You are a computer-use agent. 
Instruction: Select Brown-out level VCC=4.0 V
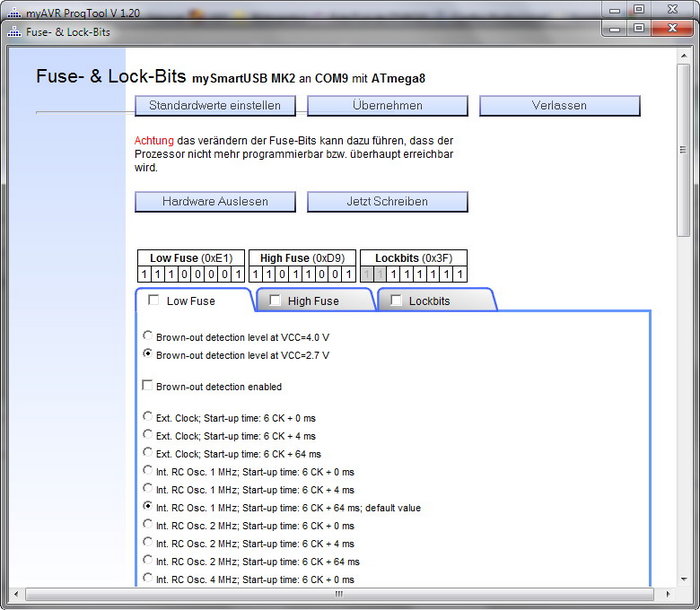149,337
